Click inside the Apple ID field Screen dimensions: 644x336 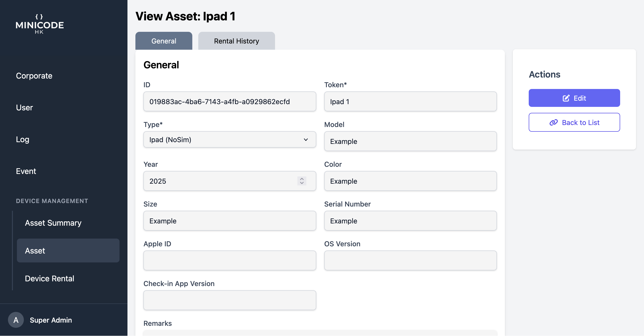point(230,260)
